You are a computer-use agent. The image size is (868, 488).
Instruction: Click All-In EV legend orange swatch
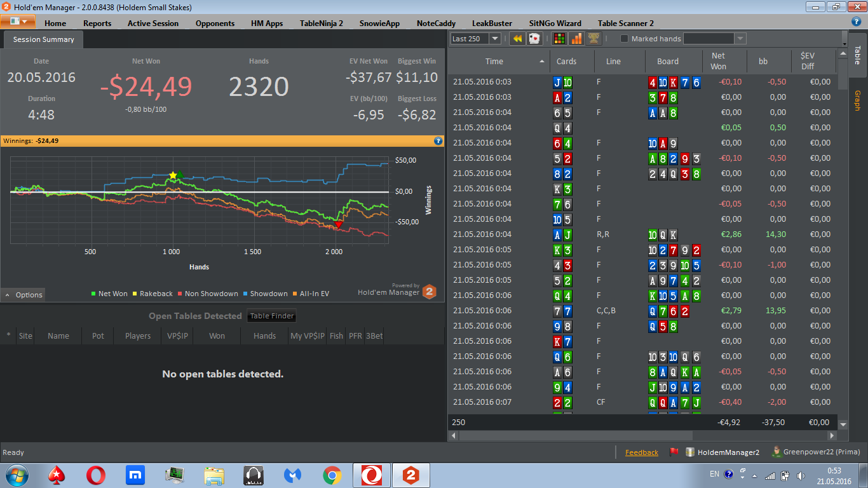coord(295,294)
